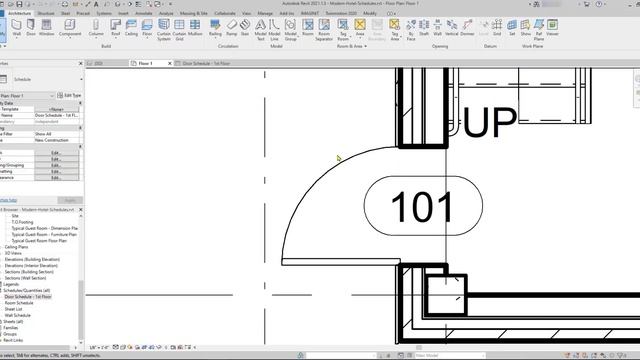This screenshot has width=640, height=360.
Task: Select Door Schedule - 1st Floor in browser
Action: click(x=28, y=297)
